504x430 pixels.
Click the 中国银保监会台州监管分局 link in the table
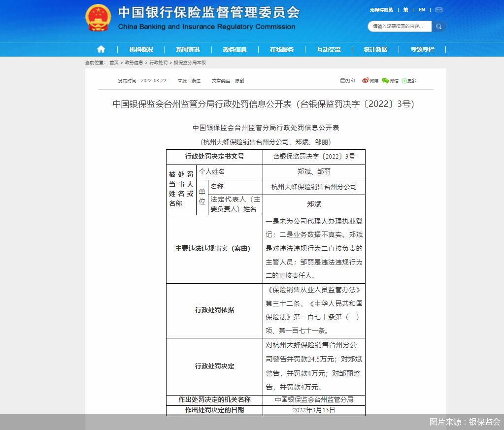click(314, 400)
